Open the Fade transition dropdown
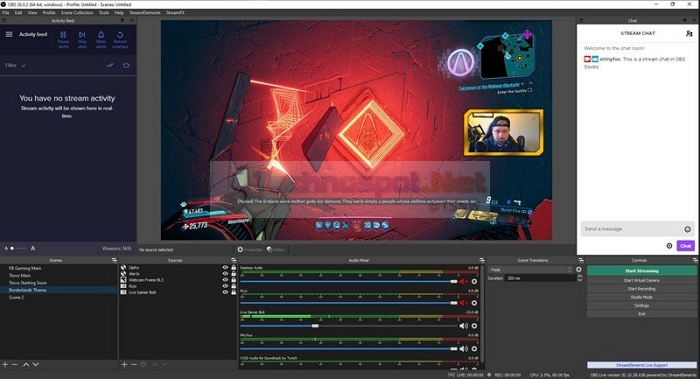This screenshot has width=700, height=379. [x=530, y=270]
